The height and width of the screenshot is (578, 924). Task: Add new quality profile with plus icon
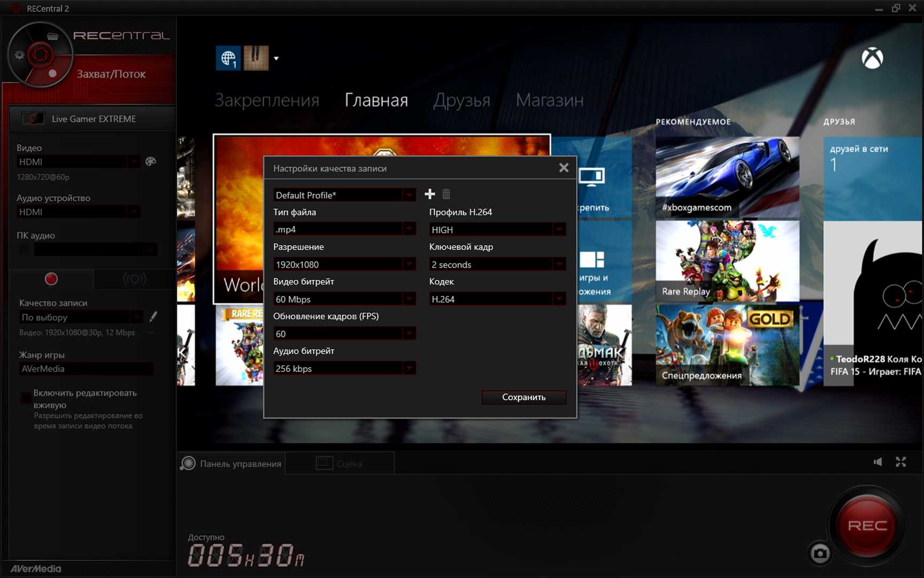429,194
